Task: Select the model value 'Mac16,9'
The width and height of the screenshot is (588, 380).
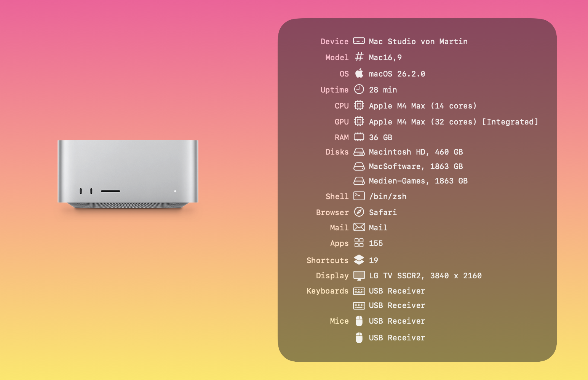Action: [385, 57]
